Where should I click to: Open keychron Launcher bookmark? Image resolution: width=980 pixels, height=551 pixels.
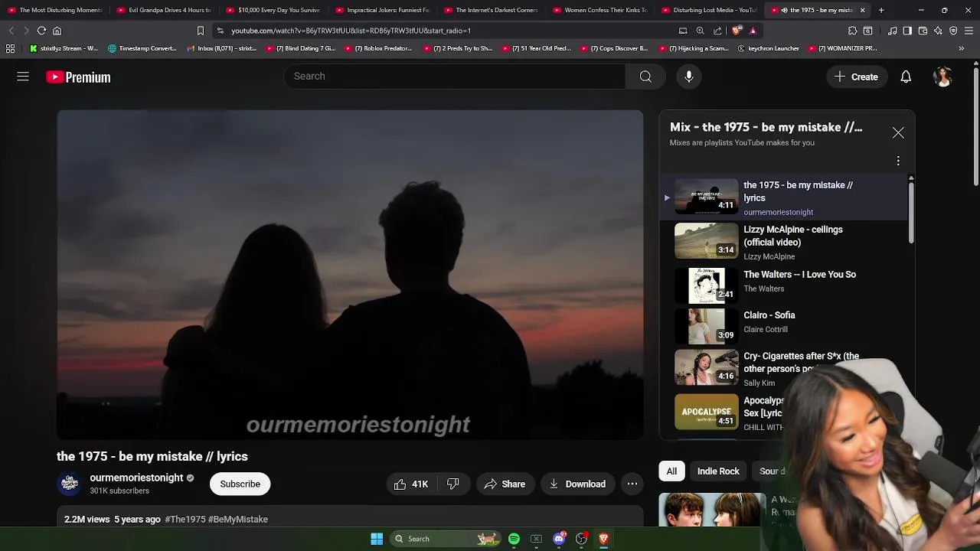(768, 48)
